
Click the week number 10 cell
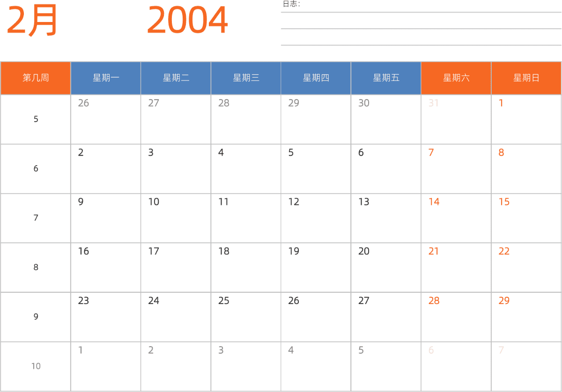pos(36,366)
